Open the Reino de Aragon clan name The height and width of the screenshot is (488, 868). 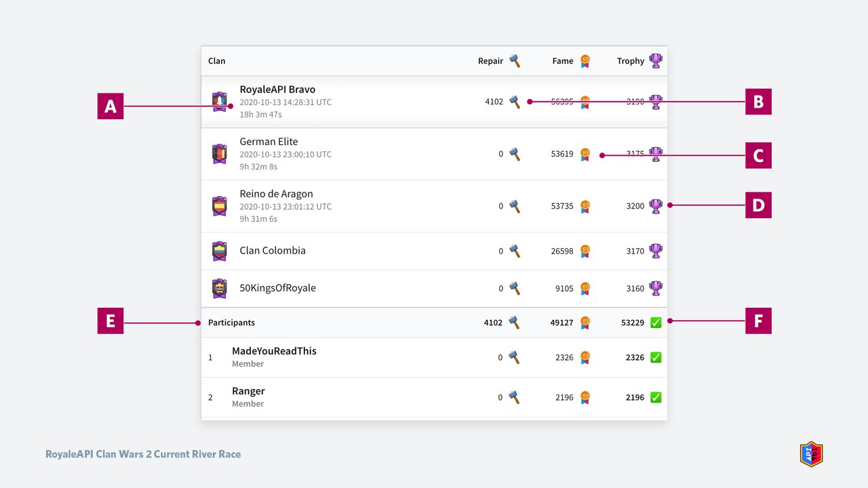pos(276,194)
